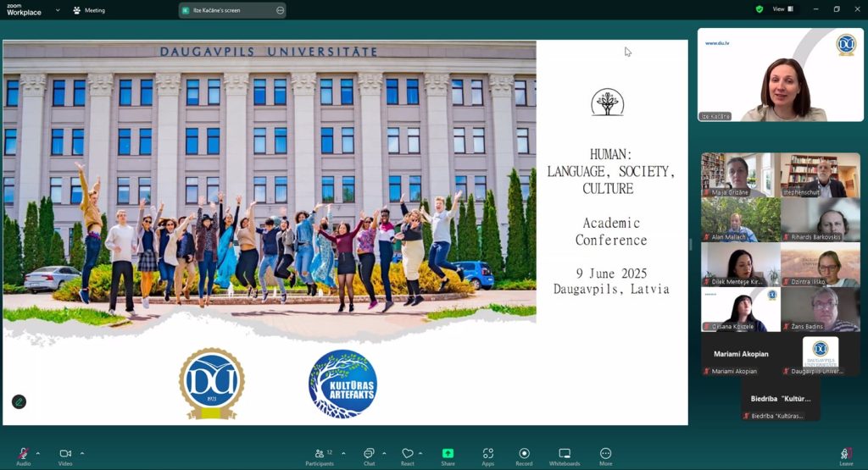Select Daugavpils Univer... participant tile

(821, 354)
